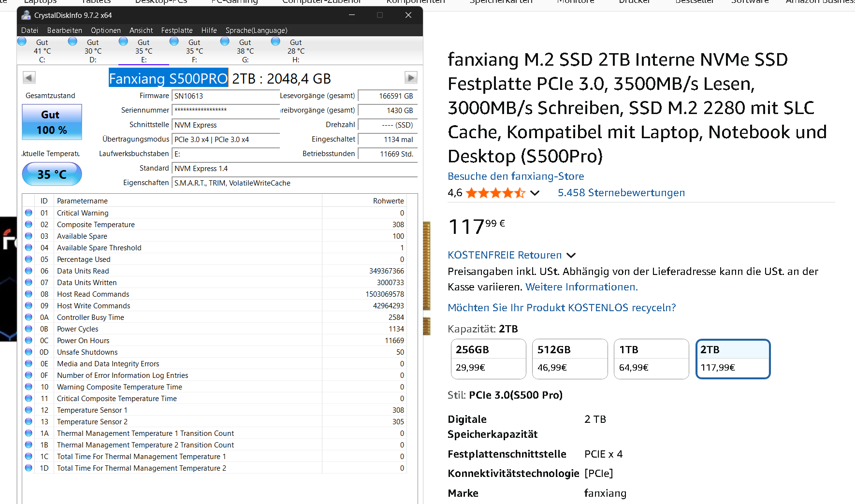Click status icon of Available Spare Threshold row
Screen dimensions: 855x504
coord(29,247)
